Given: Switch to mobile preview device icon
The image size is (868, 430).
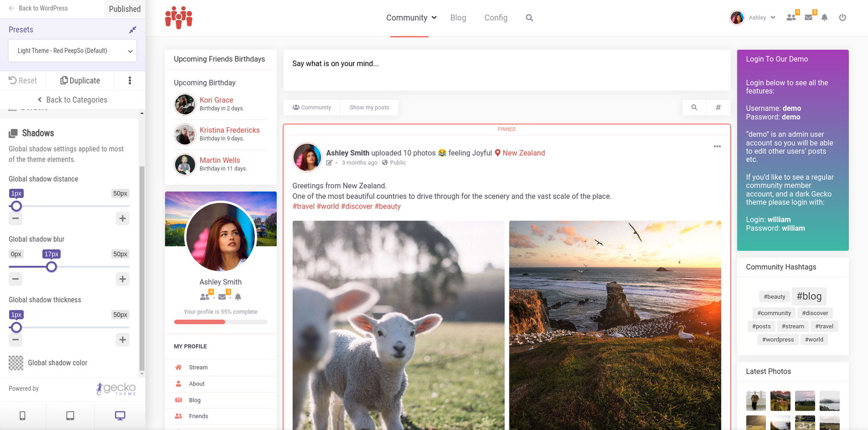Looking at the screenshot, I should [22, 416].
